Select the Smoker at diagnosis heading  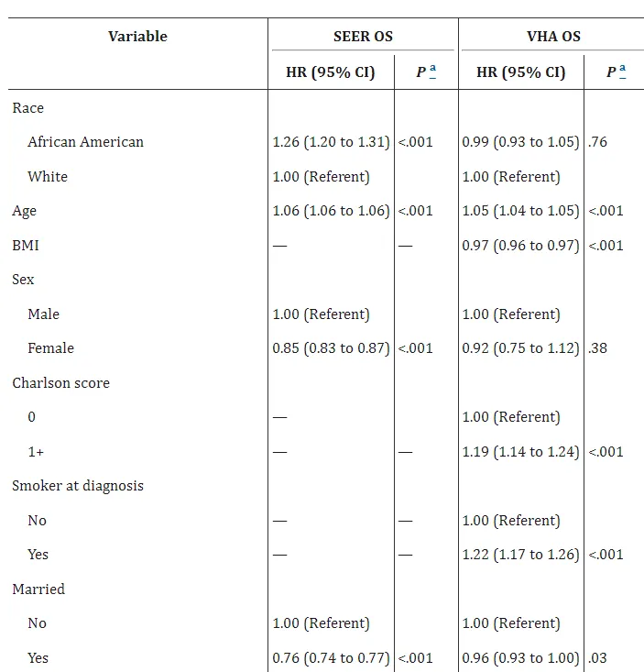(78, 486)
